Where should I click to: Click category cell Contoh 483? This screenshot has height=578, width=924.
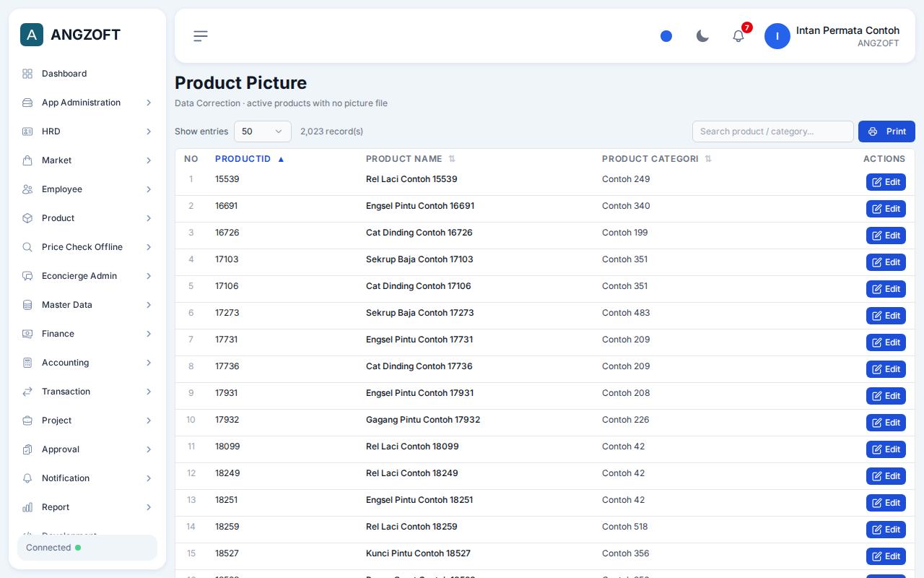click(x=626, y=313)
